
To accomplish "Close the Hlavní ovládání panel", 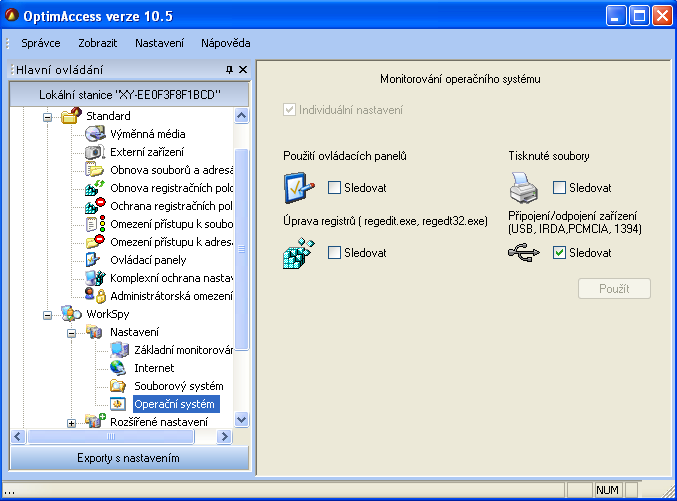I will click(243, 70).
